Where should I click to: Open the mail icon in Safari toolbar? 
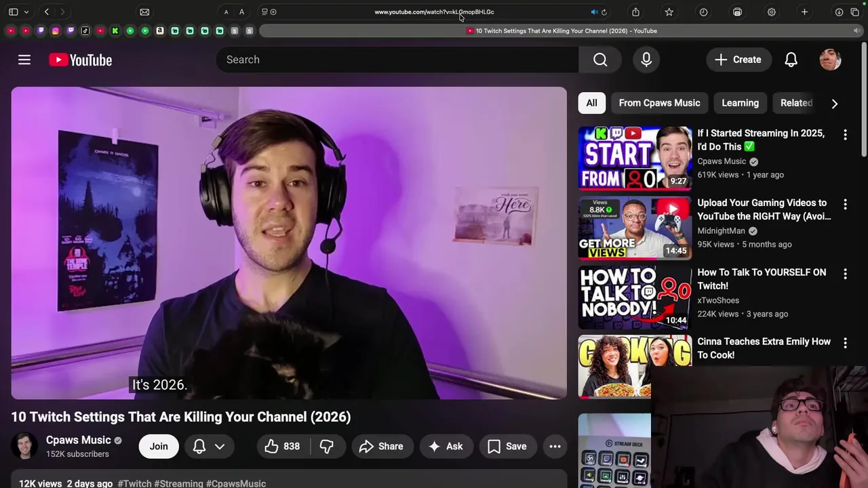[144, 12]
